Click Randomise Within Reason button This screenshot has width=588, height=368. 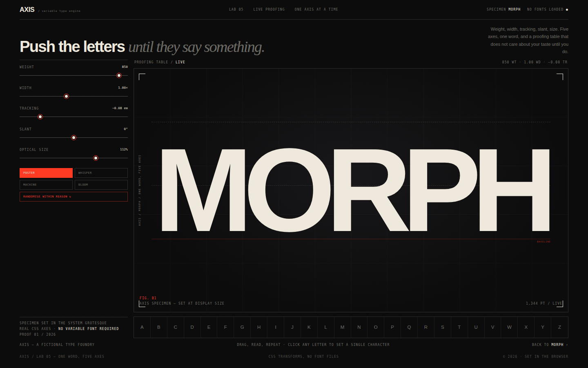(x=73, y=197)
